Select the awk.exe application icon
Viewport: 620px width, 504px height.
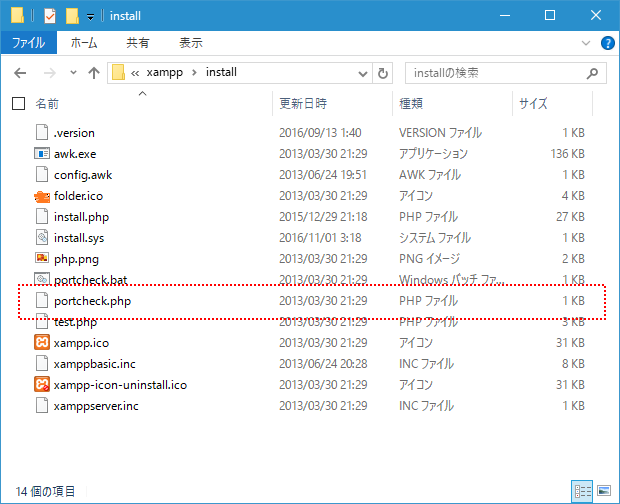coord(42,153)
